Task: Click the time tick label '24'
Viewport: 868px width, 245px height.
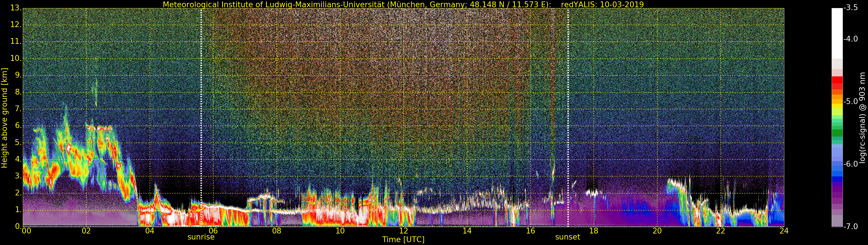Action: tap(784, 231)
